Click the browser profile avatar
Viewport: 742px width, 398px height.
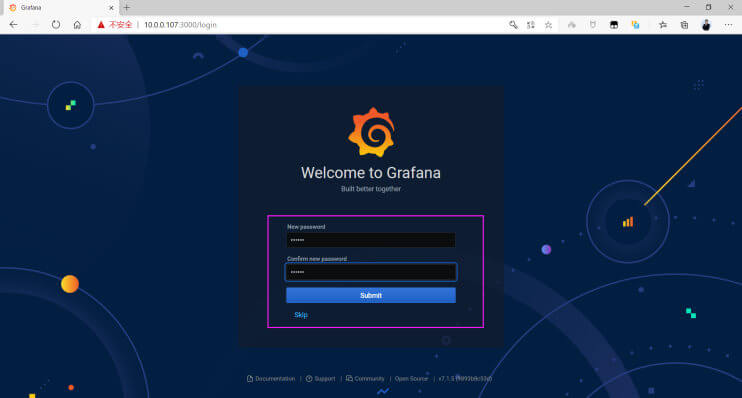pos(706,25)
